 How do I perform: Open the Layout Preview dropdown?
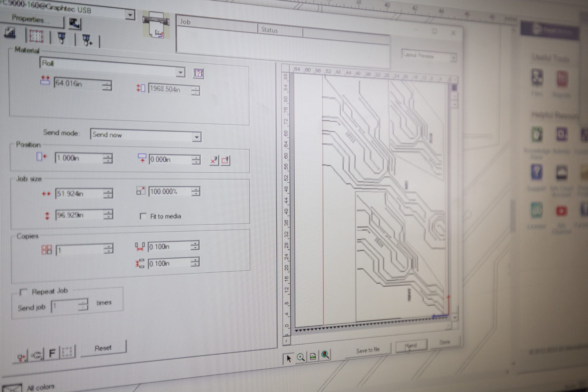coord(453,58)
